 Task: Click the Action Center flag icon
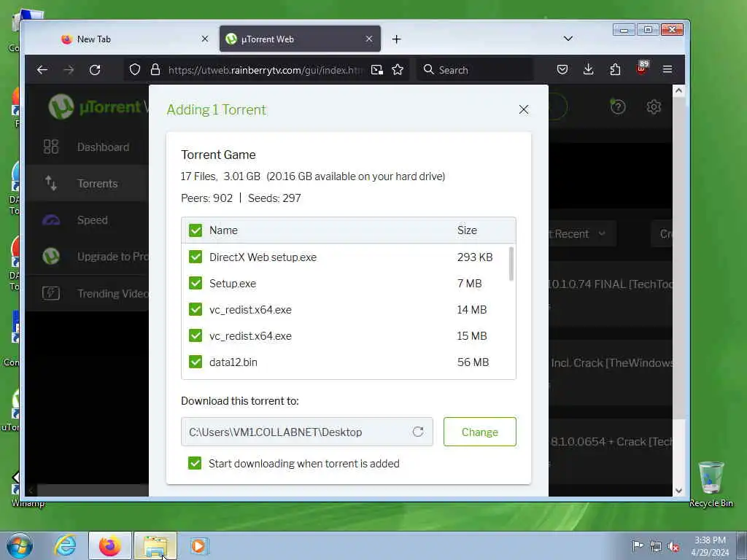coord(638,545)
